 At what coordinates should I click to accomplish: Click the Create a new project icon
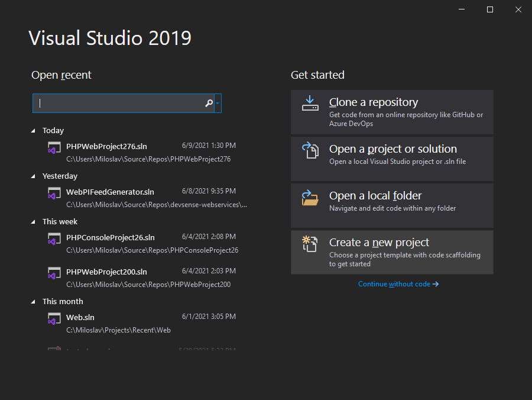click(x=310, y=244)
